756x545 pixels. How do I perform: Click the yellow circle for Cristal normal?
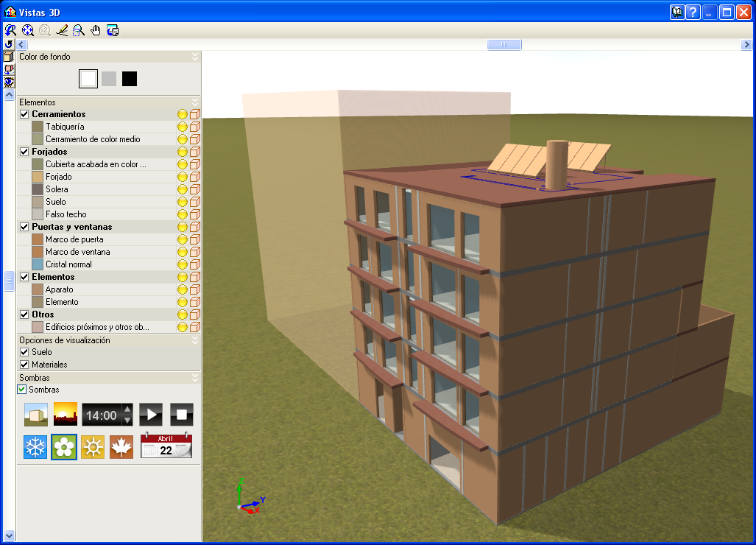tap(183, 265)
